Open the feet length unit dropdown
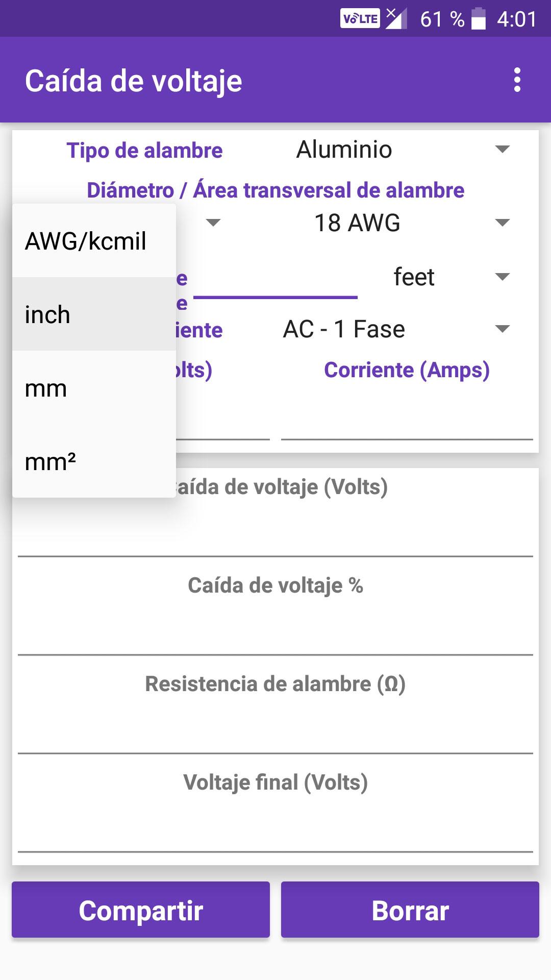The image size is (551, 980). click(x=448, y=277)
